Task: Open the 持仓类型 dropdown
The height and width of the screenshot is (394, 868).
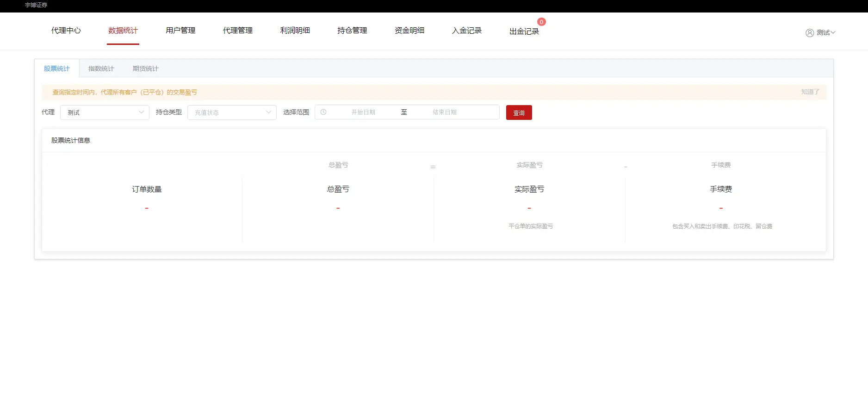Action: pyautogui.click(x=232, y=113)
